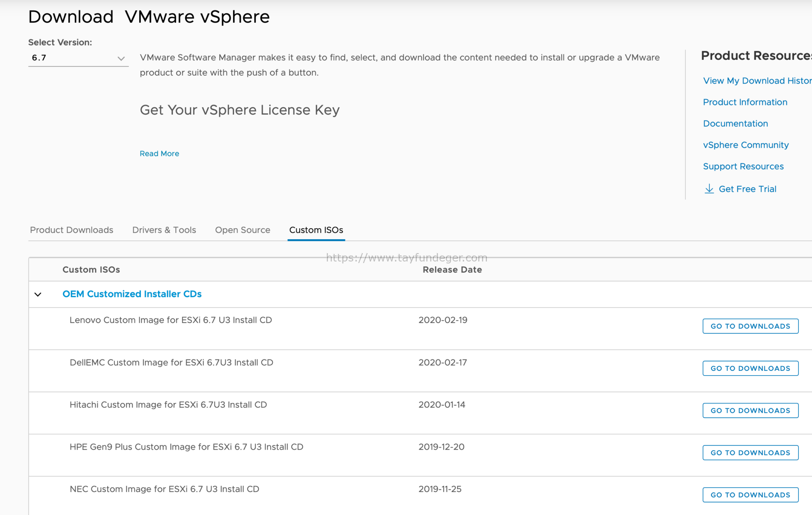Collapse the OEM Customized Installer CDs section
Viewport: 812px width, 515px height.
[x=38, y=294]
